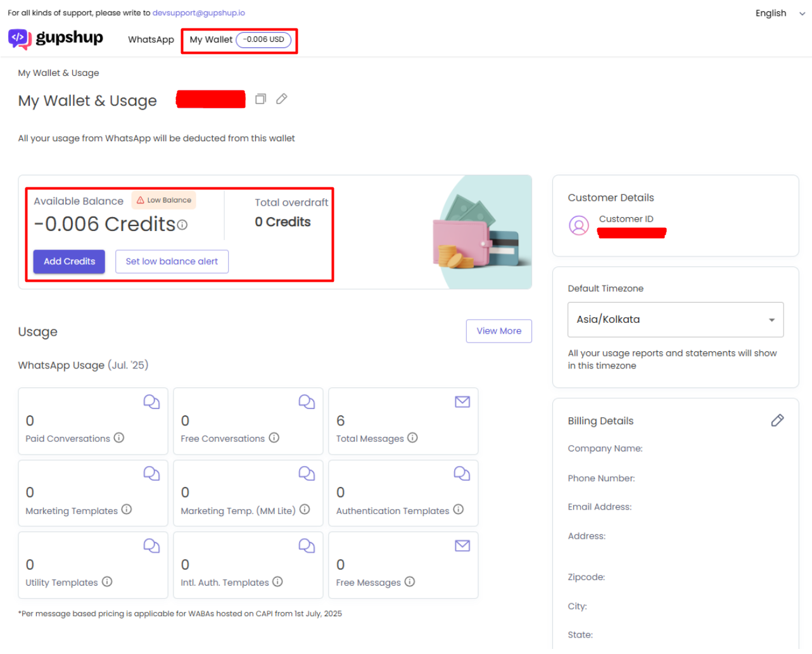This screenshot has width=812, height=654.
Task: Click info icon next to Marketing Templates
Action: point(127,510)
